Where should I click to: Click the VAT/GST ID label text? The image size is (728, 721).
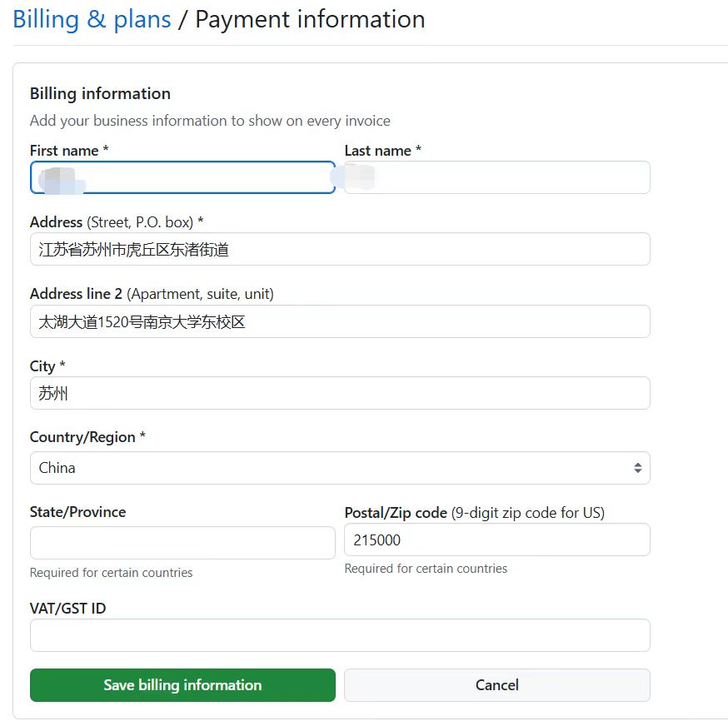67,609
